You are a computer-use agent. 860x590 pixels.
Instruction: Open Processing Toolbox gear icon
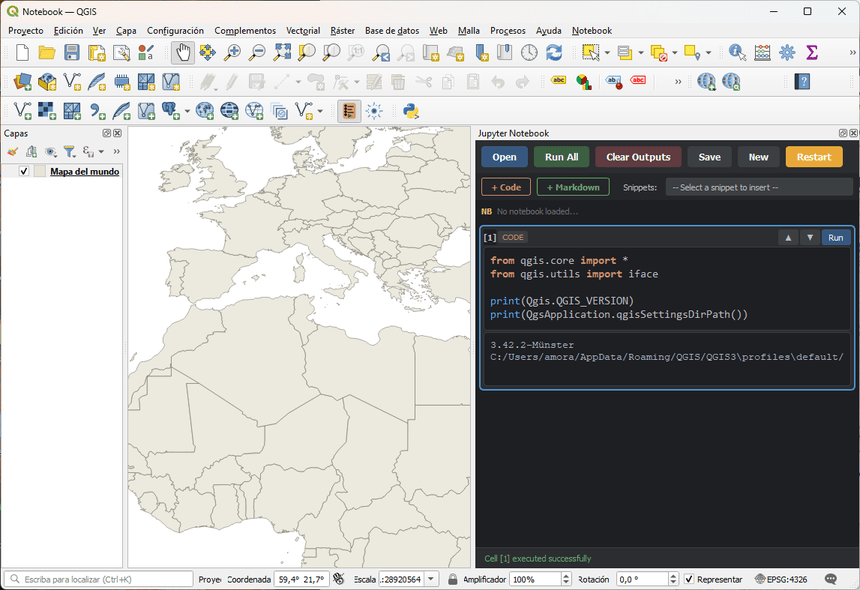coord(787,53)
